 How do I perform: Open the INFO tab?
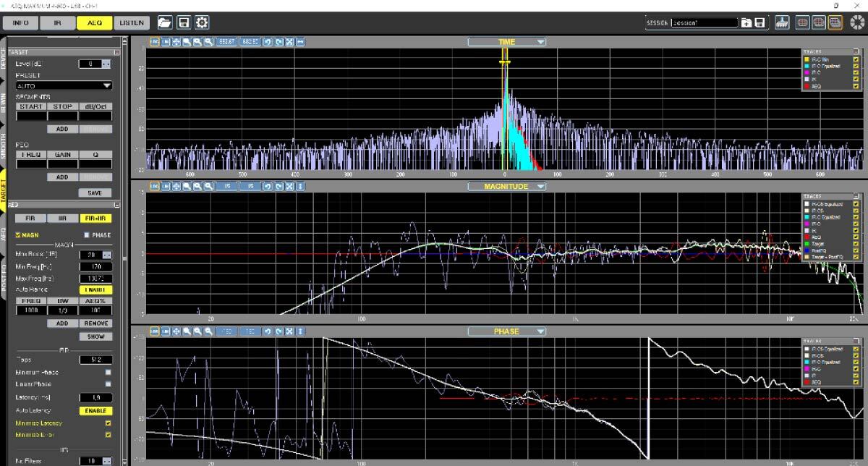coord(20,22)
